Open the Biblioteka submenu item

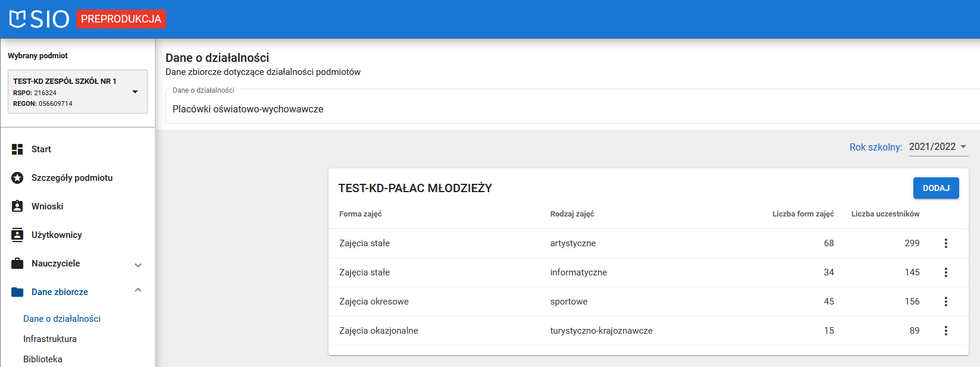point(43,359)
